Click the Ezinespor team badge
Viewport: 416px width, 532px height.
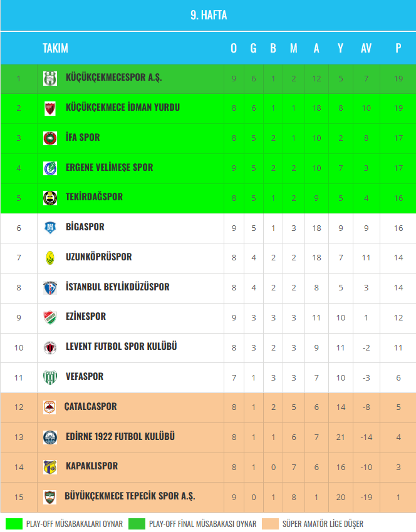coord(50,317)
